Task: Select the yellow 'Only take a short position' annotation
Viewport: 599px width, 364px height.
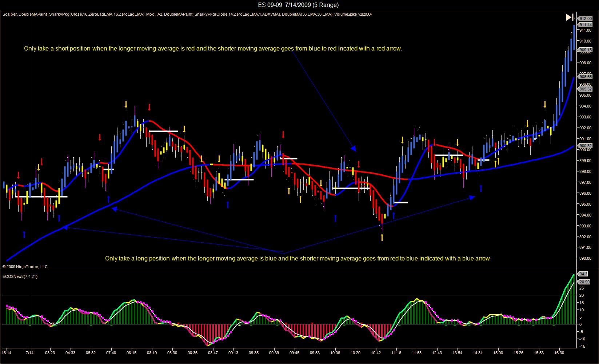Action: point(213,49)
